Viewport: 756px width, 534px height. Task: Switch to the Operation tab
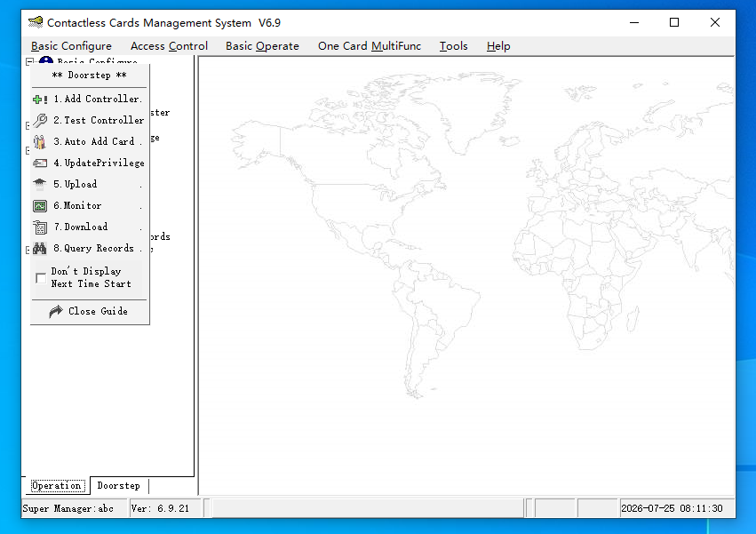click(x=56, y=486)
